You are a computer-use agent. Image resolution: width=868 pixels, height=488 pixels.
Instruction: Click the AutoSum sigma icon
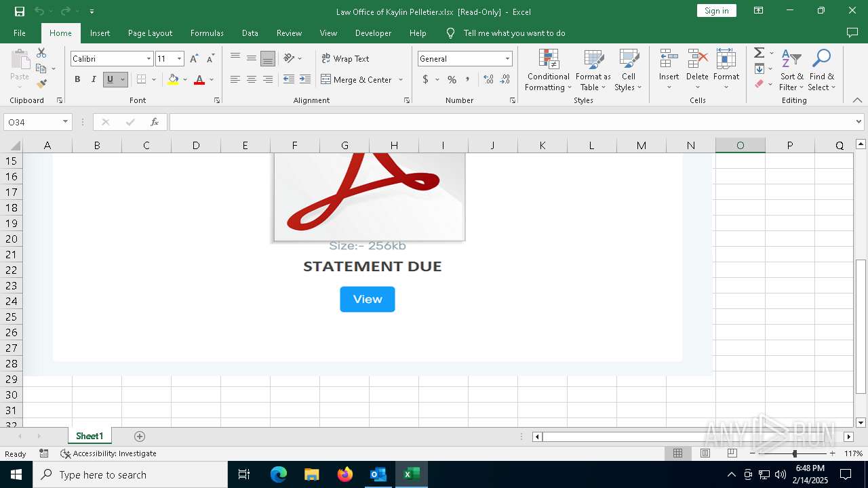coord(759,53)
